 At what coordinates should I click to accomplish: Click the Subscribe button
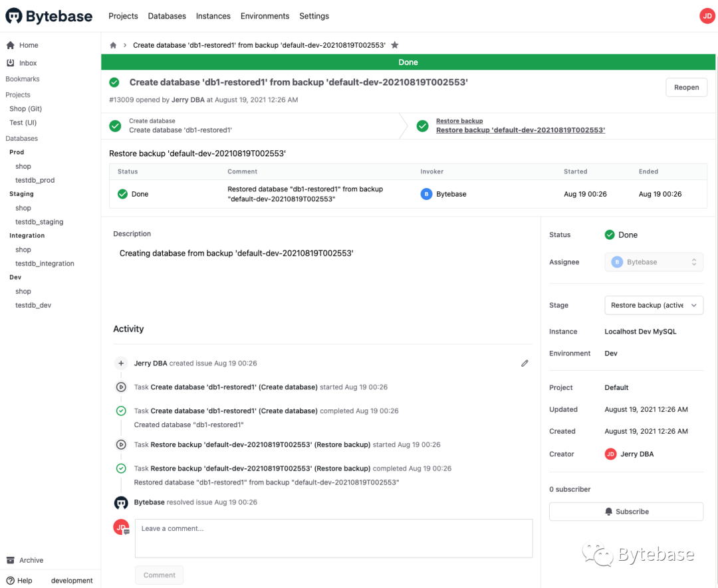626,512
